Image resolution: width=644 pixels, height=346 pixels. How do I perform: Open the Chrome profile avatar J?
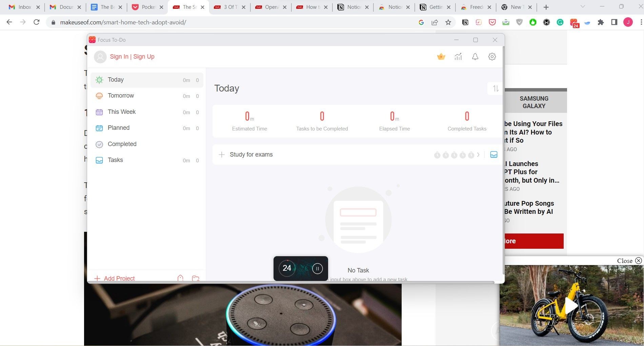[628, 22]
